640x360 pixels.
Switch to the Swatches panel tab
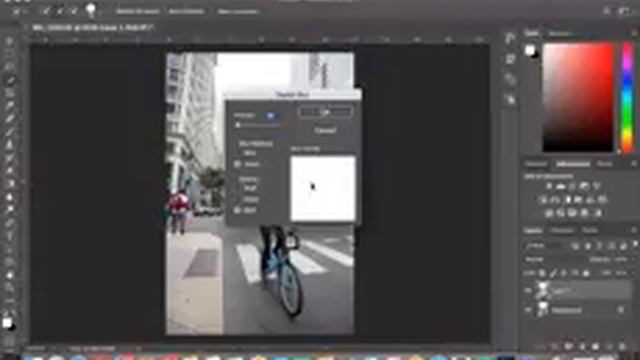(560, 33)
